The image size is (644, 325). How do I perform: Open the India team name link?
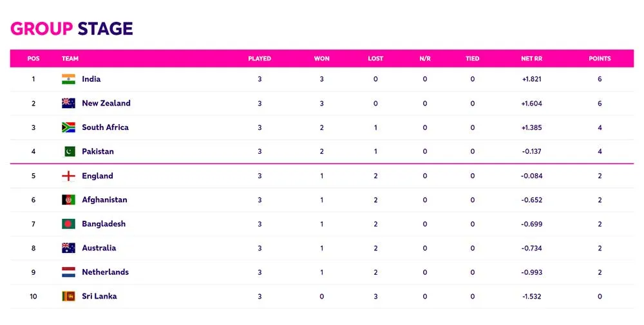click(x=91, y=79)
